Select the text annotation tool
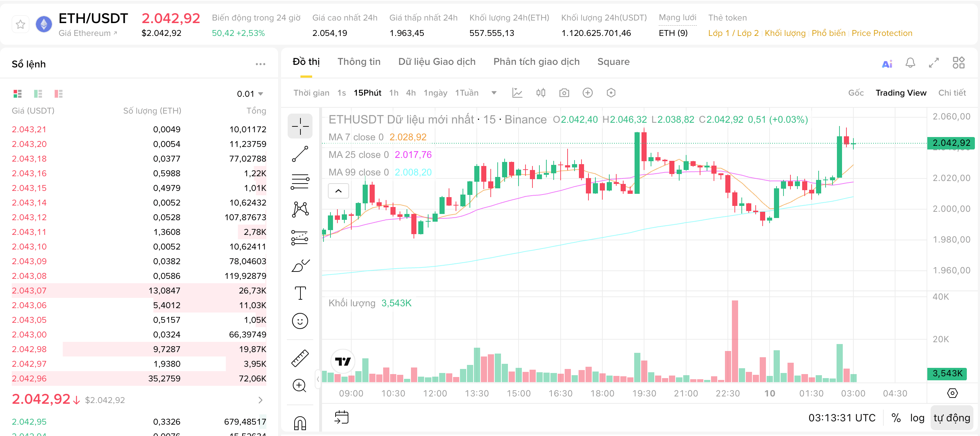The image size is (980, 436). pyautogui.click(x=300, y=293)
